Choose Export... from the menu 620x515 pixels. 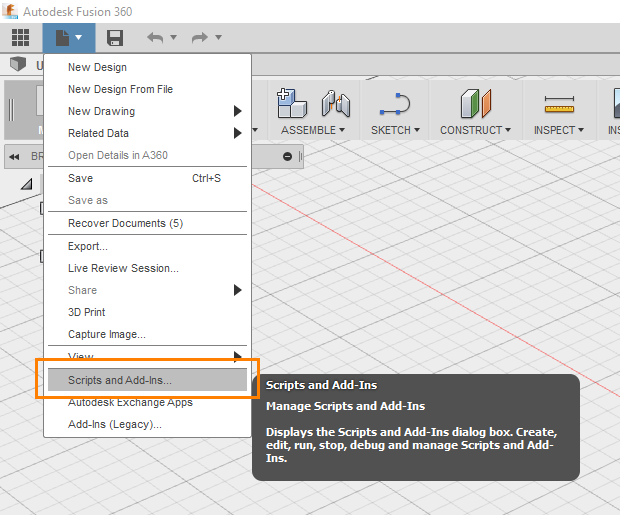pyautogui.click(x=88, y=246)
